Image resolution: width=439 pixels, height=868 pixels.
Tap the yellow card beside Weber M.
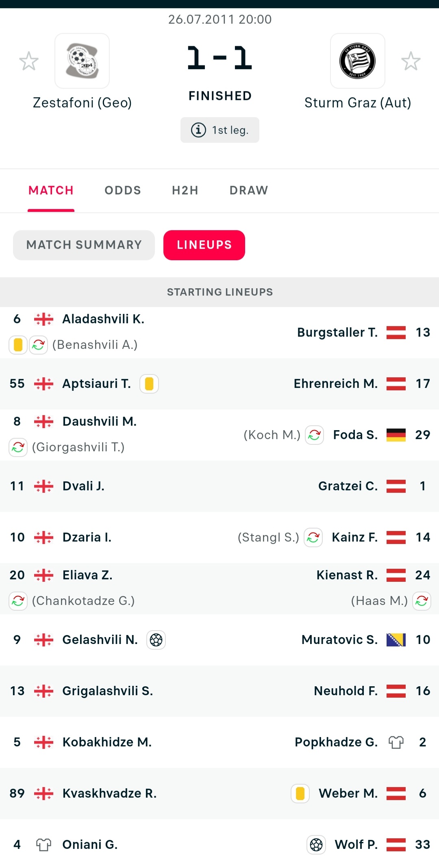(x=300, y=794)
